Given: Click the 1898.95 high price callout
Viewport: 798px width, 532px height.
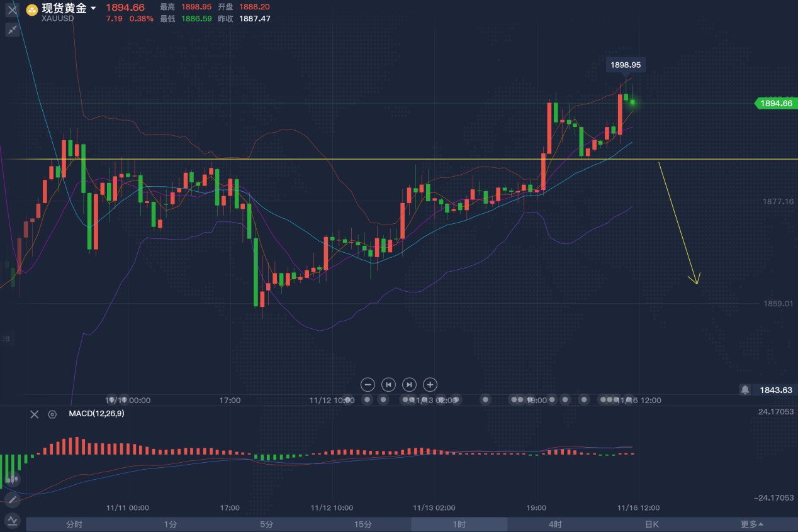Looking at the screenshot, I should pos(626,65).
